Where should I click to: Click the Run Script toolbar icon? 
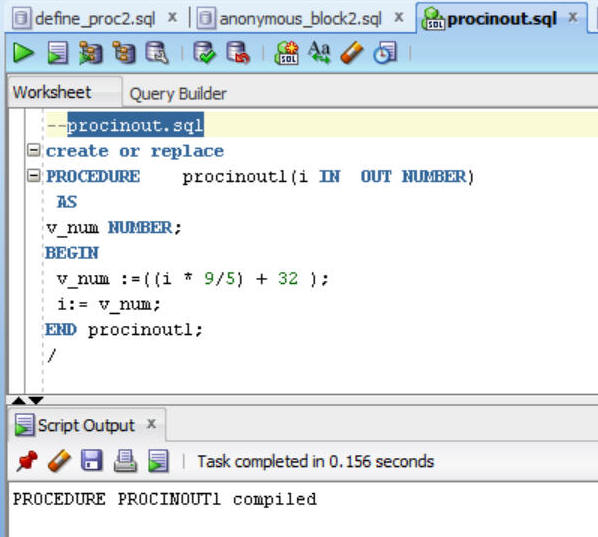(x=58, y=53)
